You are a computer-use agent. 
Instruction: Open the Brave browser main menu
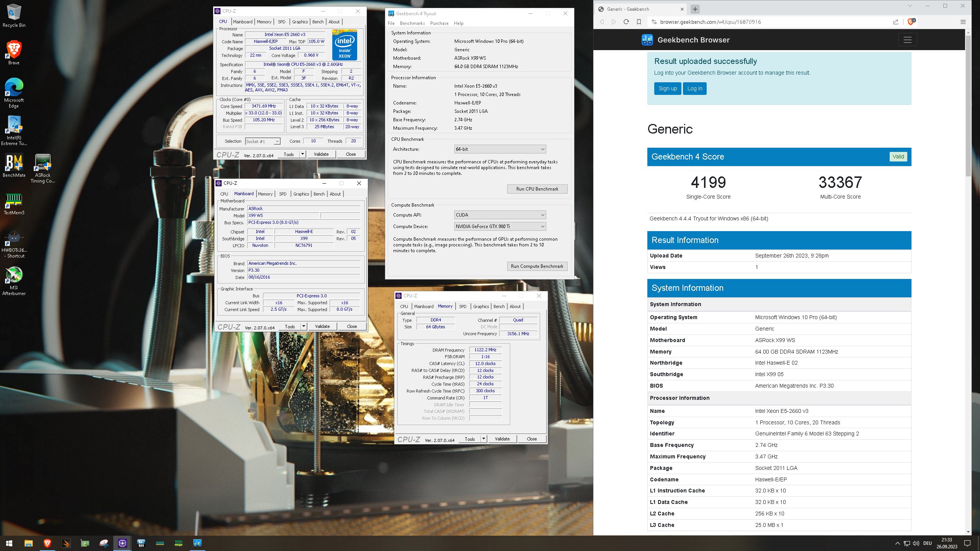pyautogui.click(x=963, y=22)
